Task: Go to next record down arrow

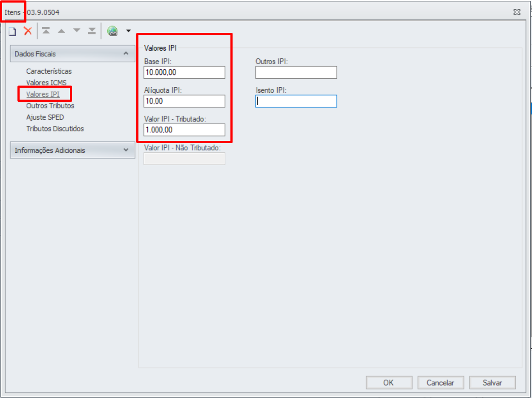Action: click(77, 31)
